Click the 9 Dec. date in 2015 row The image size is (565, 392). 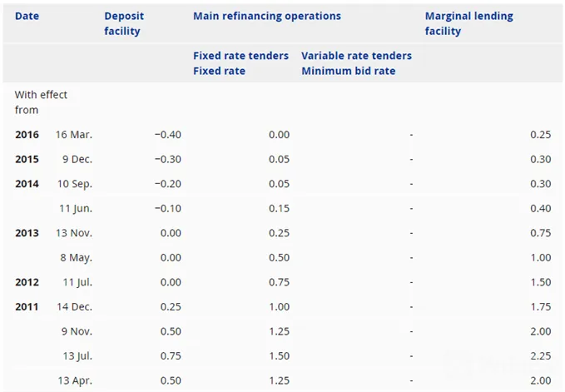click(77, 159)
